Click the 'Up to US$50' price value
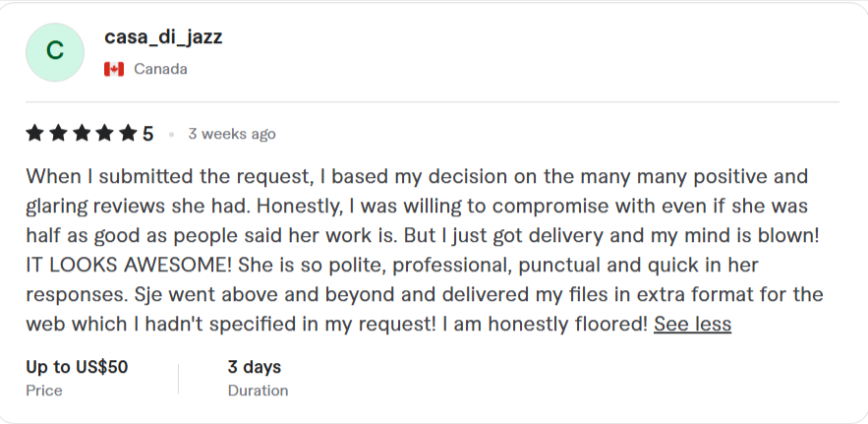 click(x=77, y=367)
